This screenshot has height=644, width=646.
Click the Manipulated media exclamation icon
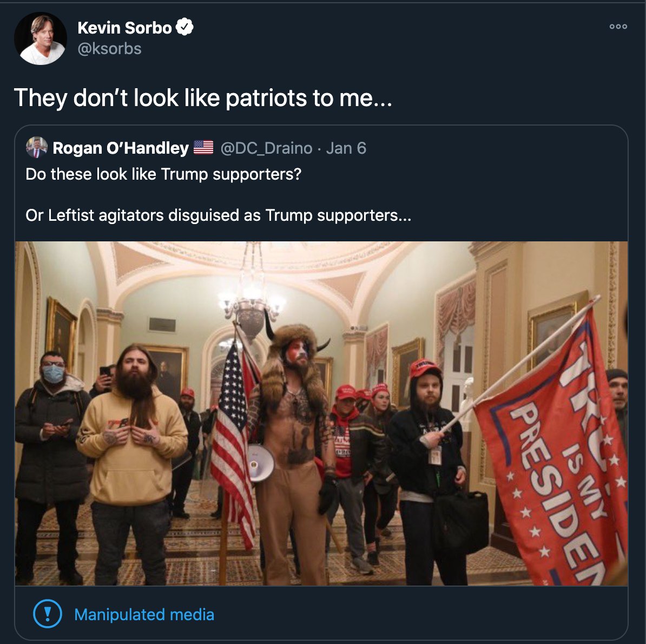(48, 614)
